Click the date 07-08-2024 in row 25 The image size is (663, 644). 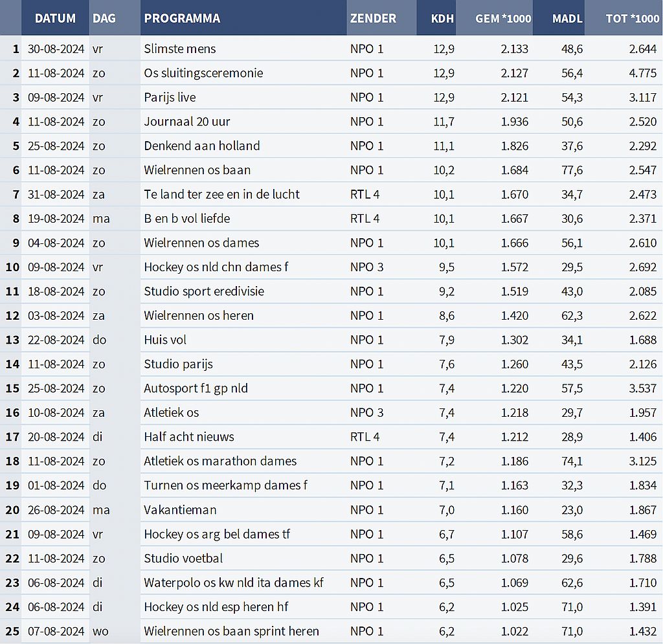point(56,631)
